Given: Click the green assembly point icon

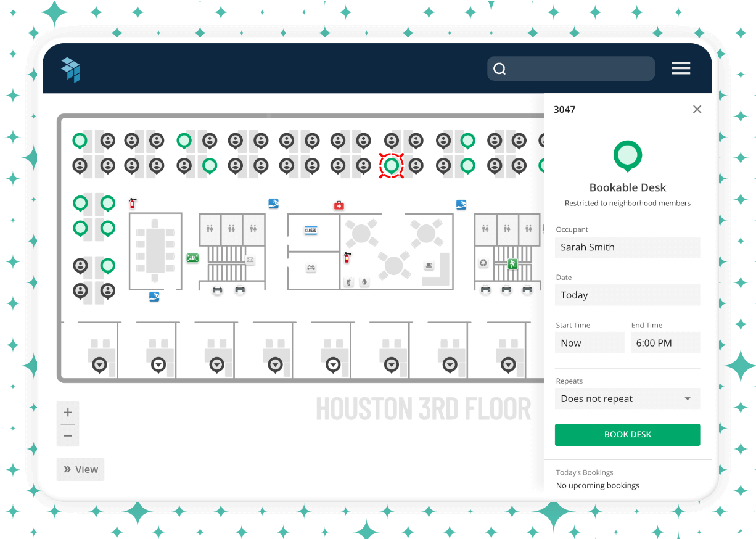Looking at the screenshot, I should point(192,258).
